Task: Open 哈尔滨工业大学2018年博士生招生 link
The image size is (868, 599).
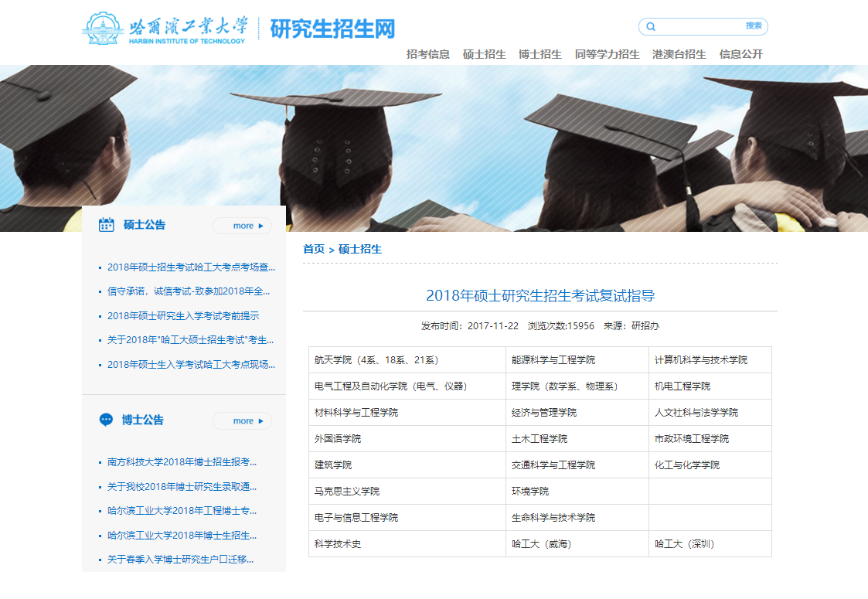Action: coord(182,536)
